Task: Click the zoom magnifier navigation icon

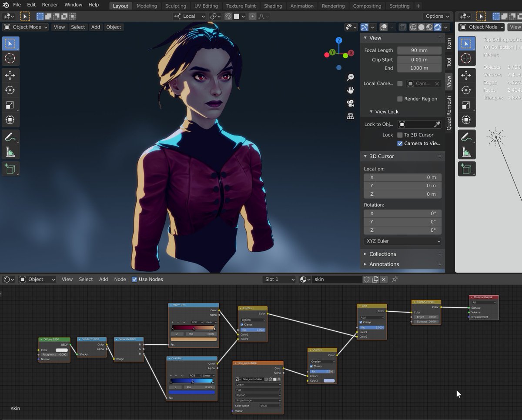Action: click(x=350, y=77)
